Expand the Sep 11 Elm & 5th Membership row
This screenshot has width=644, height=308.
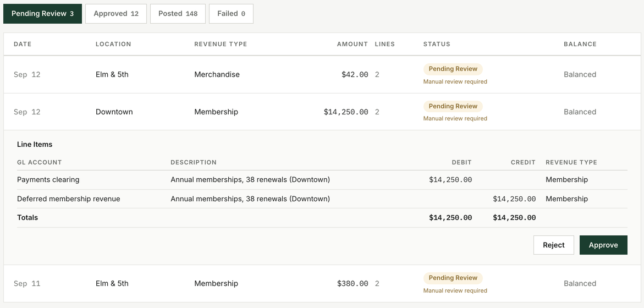322,283
